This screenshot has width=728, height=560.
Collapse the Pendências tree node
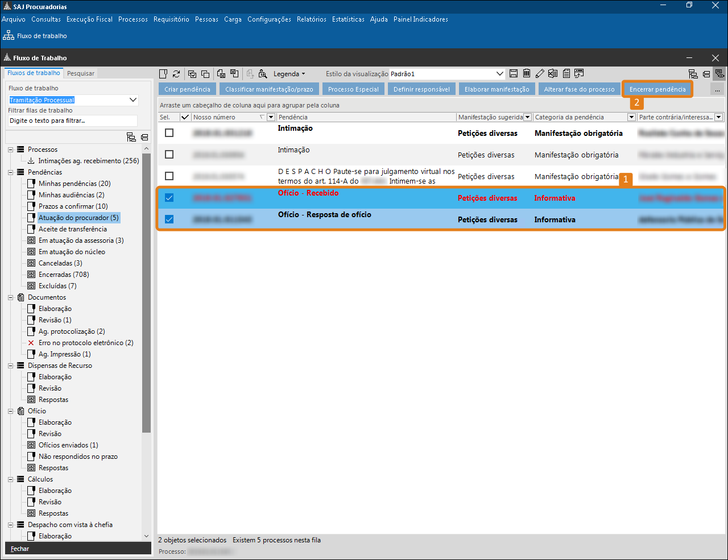(11, 172)
